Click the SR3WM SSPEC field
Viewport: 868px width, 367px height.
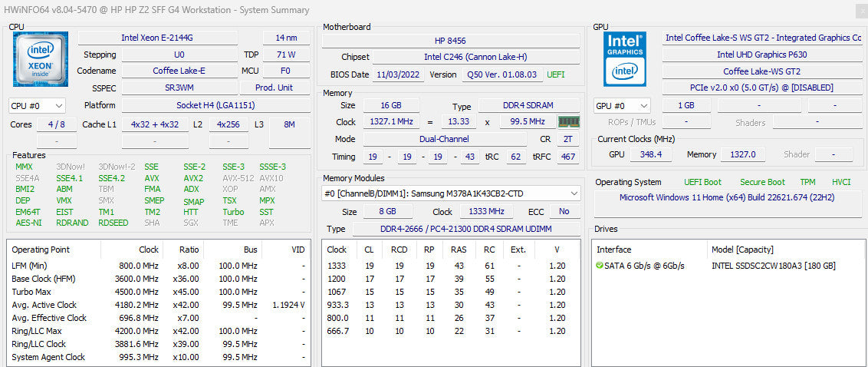coord(179,88)
